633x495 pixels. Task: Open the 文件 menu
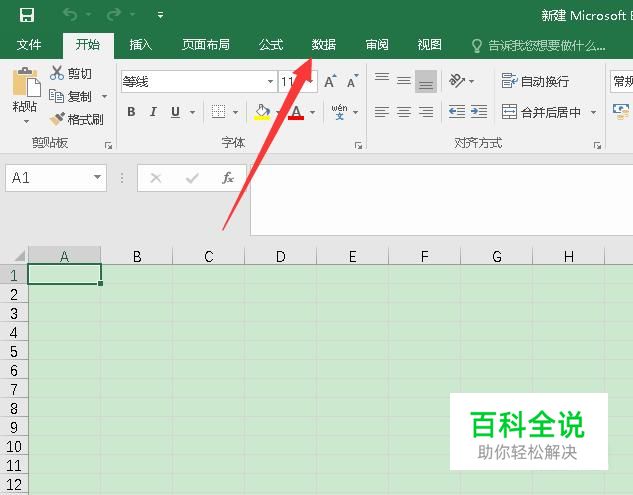29,44
